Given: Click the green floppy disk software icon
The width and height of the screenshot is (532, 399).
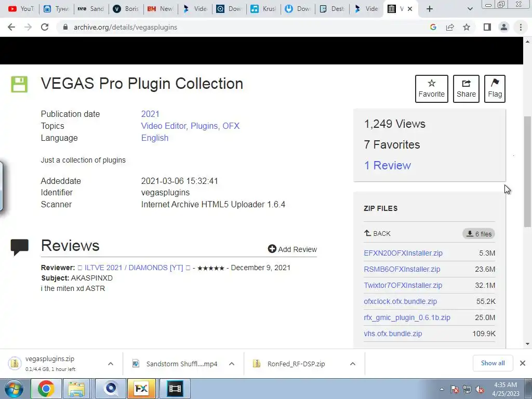Looking at the screenshot, I should [19, 84].
